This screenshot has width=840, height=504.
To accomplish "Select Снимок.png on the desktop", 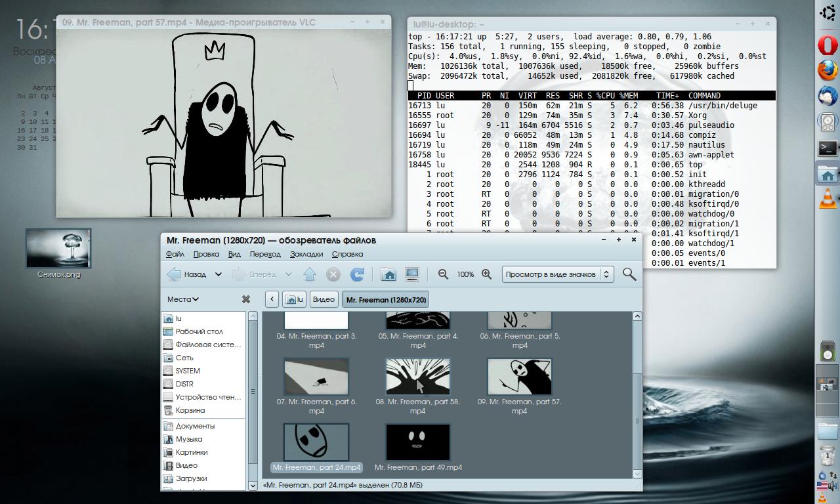I will point(58,253).
